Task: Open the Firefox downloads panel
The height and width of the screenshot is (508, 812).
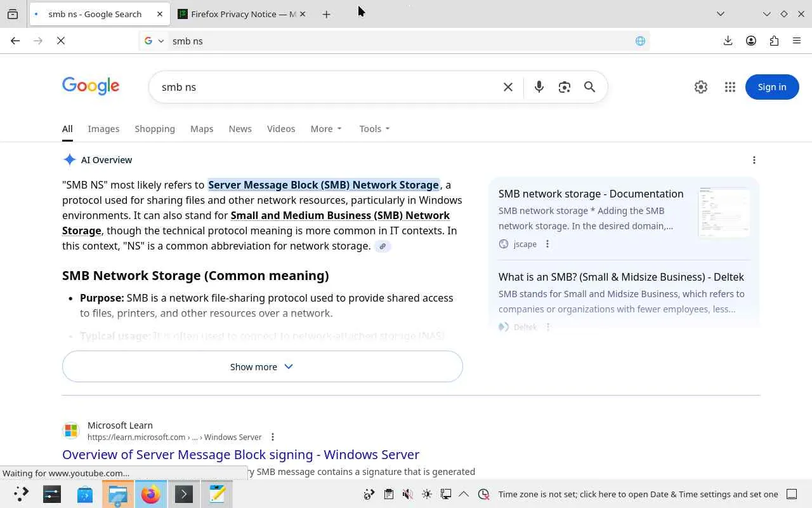Action: [x=728, y=41]
